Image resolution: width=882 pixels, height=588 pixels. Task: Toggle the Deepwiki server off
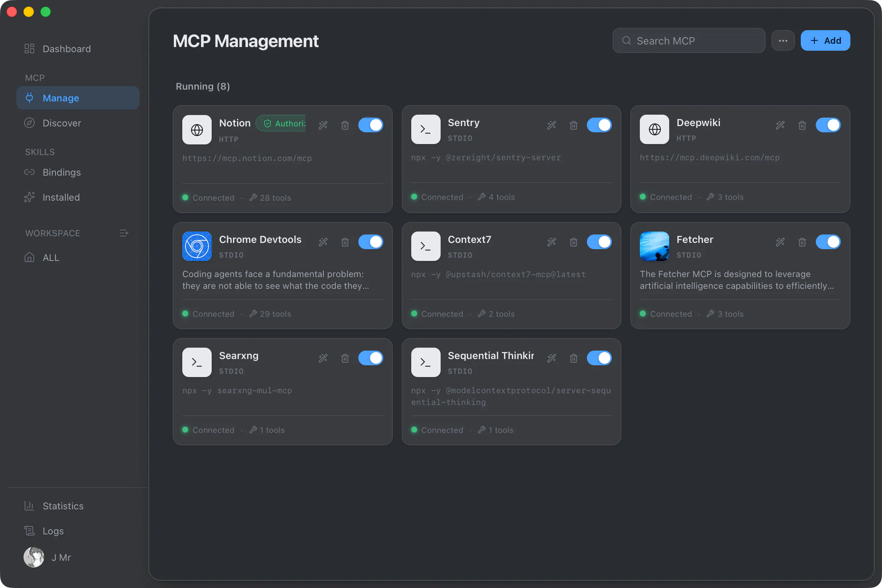(828, 125)
